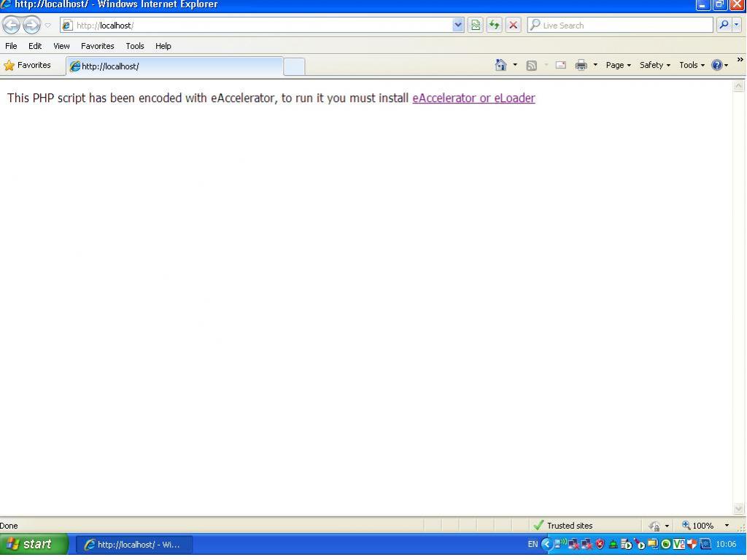Open the Home page icon
This screenshot has width=747, height=560.
501,65
